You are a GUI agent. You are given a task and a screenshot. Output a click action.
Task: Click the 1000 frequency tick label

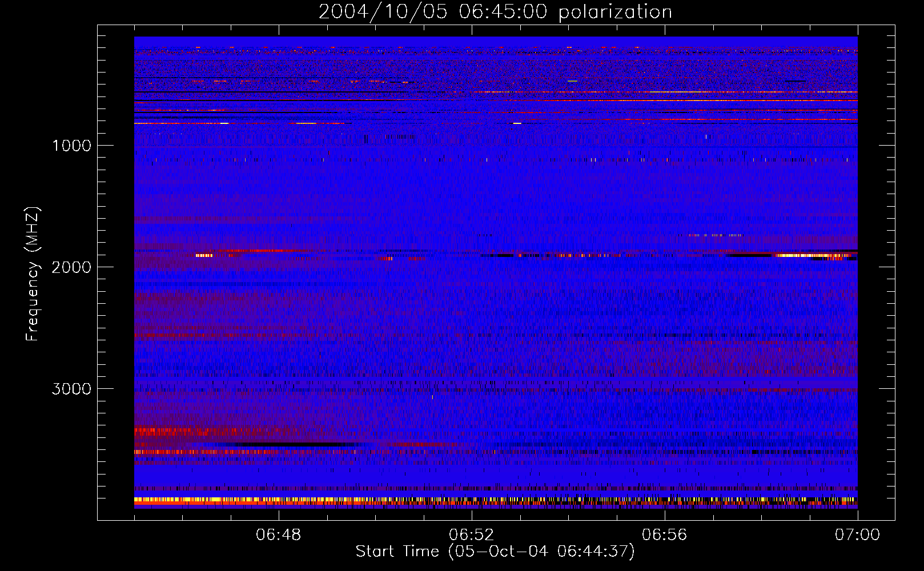point(71,146)
